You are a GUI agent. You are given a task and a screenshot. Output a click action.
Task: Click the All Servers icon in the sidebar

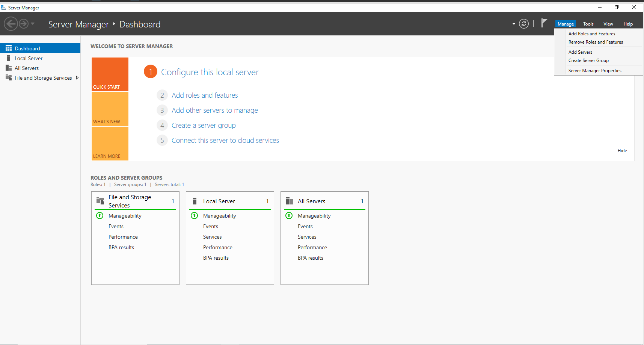pos(9,68)
